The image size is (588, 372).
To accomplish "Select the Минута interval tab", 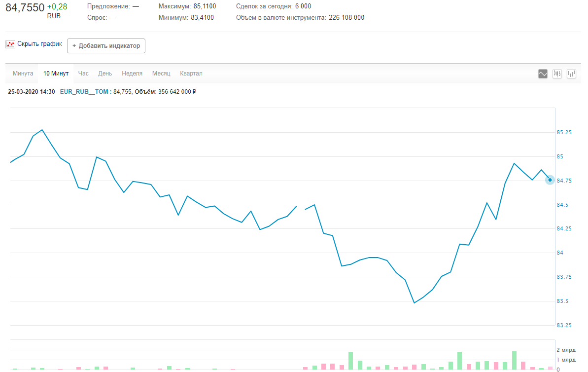I will point(23,74).
